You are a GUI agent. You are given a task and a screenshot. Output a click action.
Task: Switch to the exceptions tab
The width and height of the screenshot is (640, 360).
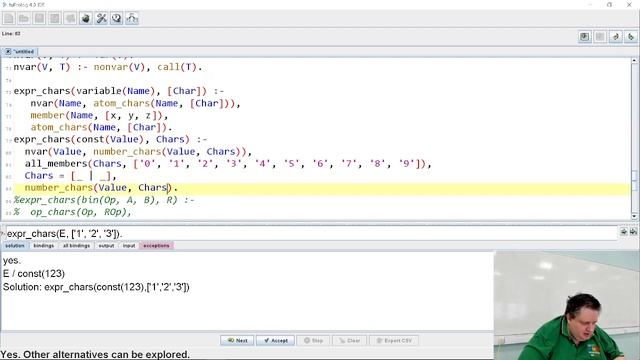(156, 246)
